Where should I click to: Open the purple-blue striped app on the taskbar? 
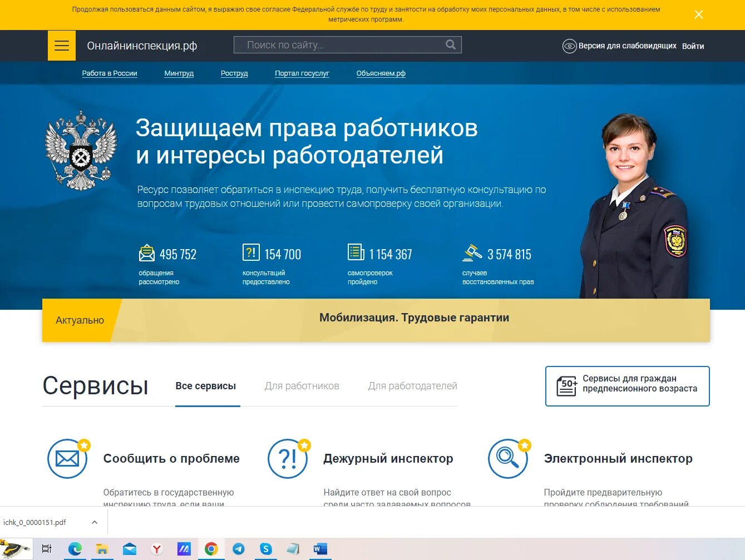[184, 549]
